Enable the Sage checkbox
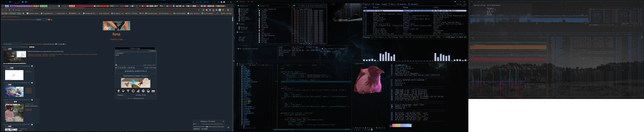 pos(145,68)
